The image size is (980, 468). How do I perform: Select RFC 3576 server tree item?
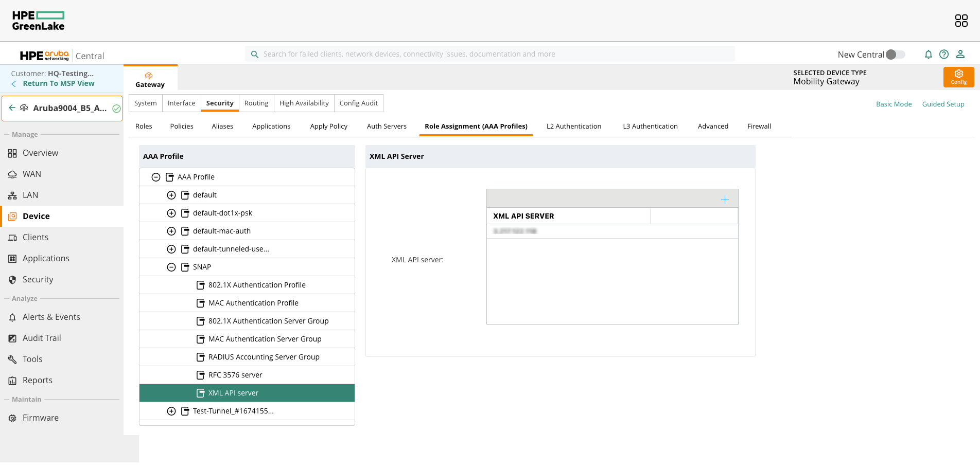pos(235,375)
